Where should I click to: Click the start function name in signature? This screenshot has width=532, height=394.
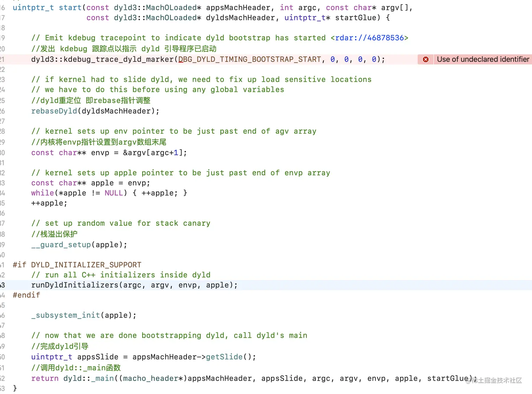point(70,8)
